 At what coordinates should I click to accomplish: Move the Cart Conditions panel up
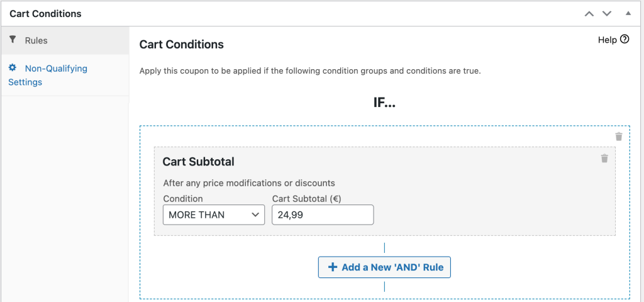589,14
